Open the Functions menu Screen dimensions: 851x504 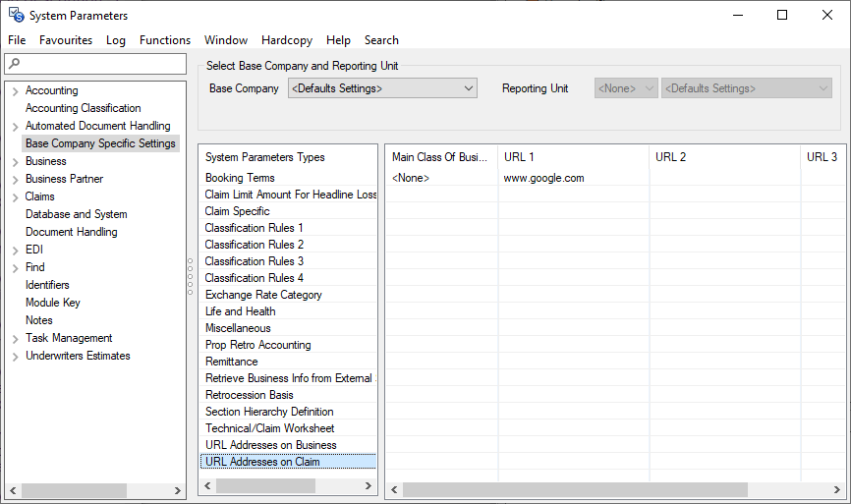(x=165, y=40)
